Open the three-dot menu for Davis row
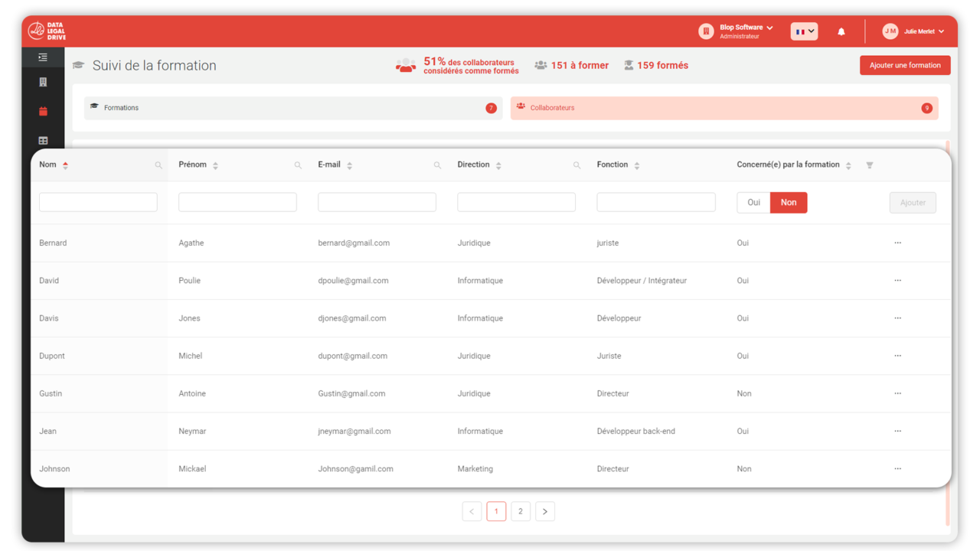980x551 pixels. tap(897, 318)
